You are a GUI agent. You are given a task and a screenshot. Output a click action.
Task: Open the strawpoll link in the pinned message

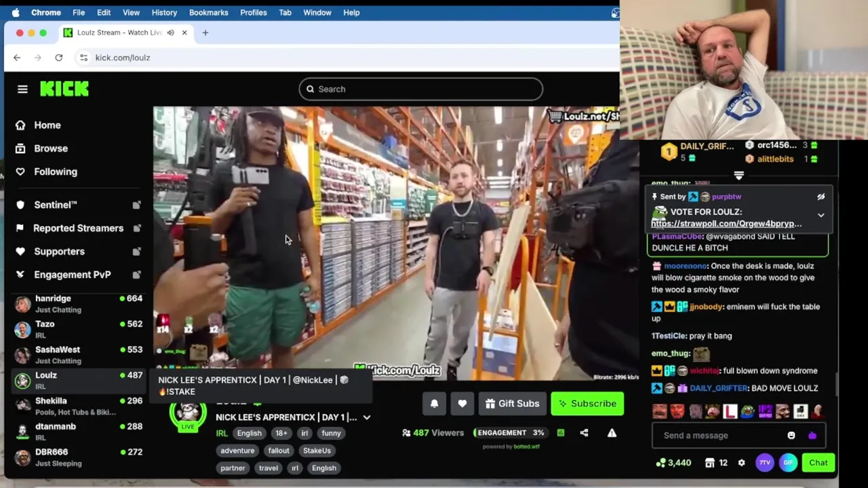(x=726, y=224)
